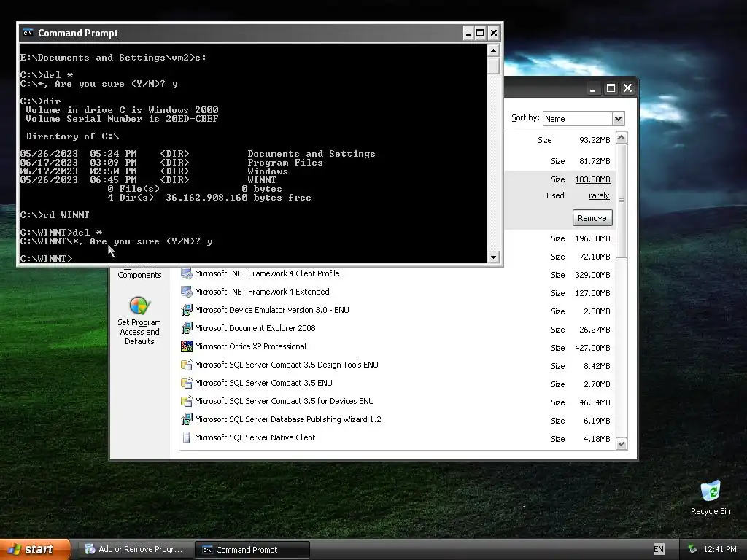Select Microsoft Office XP Professional entry text
Image resolution: width=747 pixels, height=560 pixels.
(250, 346)
